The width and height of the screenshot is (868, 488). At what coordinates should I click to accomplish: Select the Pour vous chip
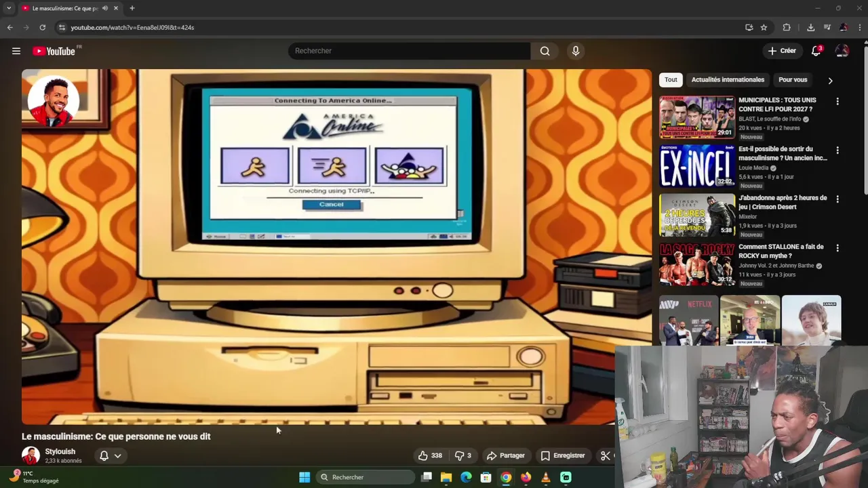pos(793,80)
